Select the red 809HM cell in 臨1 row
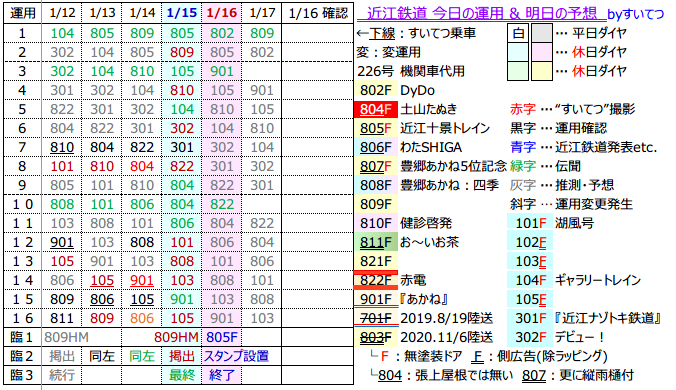Screen dimensions: 676x390 [176, 337]
